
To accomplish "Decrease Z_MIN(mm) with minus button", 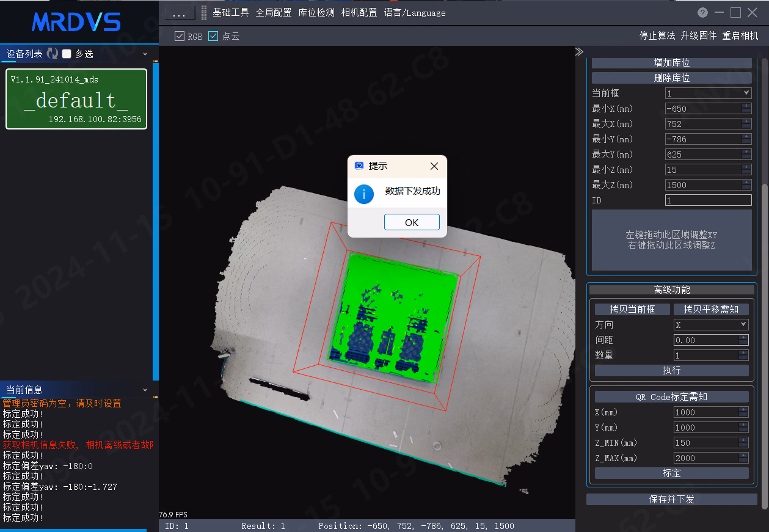I will point(743,445).
